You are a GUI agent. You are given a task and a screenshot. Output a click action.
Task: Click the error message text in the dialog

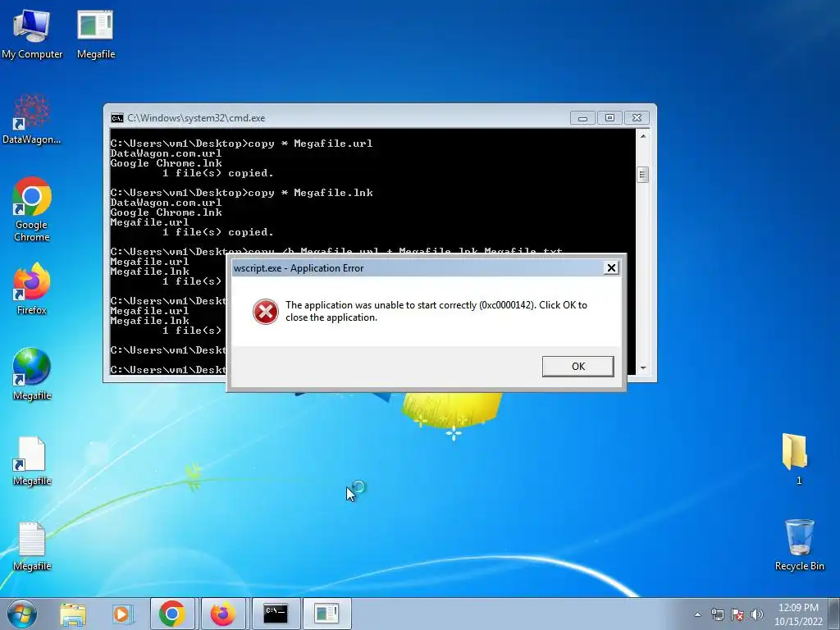point(436,311)
